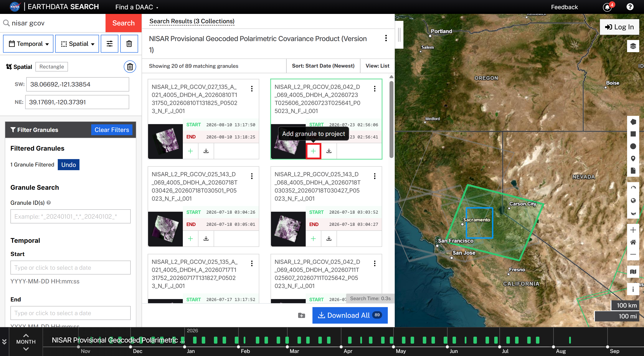Open the help question mark icon
644x356 pixels.
(x=630, y=7)
